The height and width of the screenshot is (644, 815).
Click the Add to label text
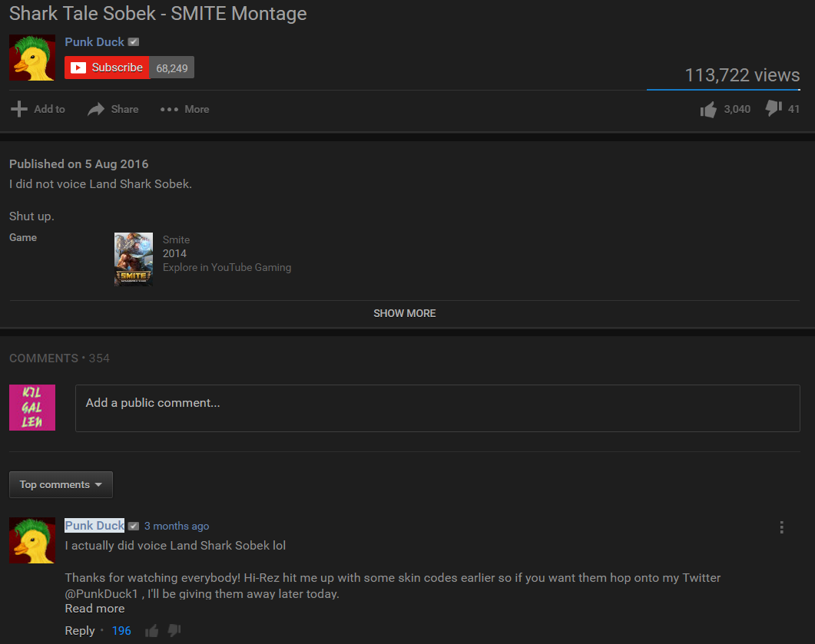pyautogui.click(x=49, y=109)
